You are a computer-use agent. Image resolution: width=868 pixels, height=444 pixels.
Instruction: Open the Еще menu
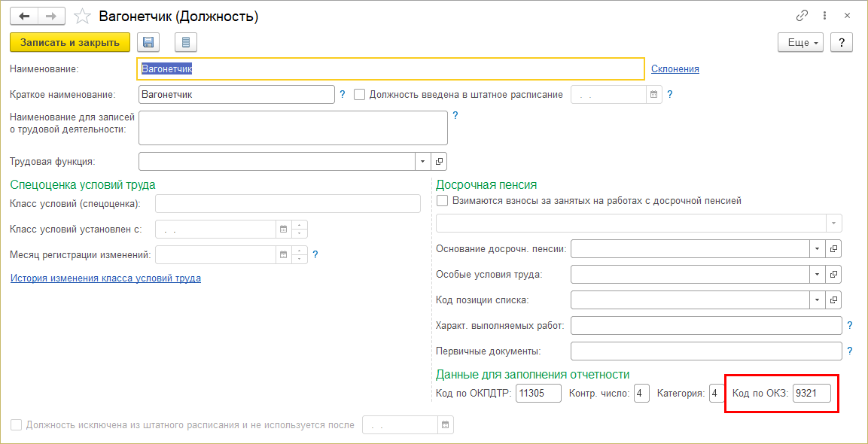(x=801, y=43)
